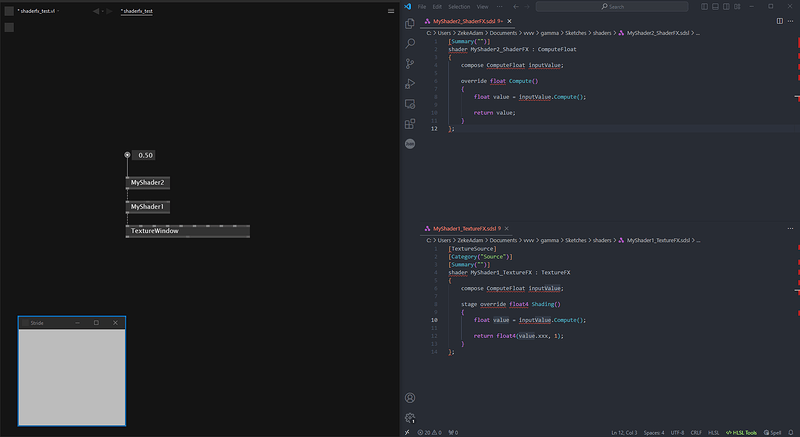800x437 pixels.
Task: Click the gray square next to shaderfx_test.vl
Action: click(9, 11)
